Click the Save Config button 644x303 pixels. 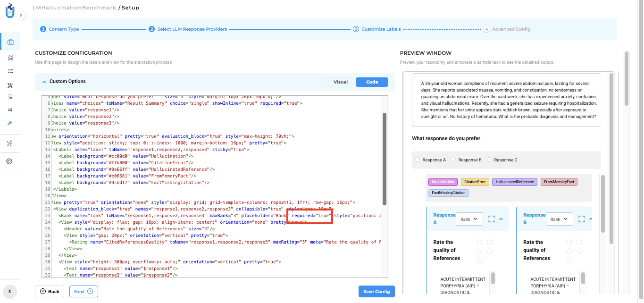pyautogui.click(x=376, y=292)
